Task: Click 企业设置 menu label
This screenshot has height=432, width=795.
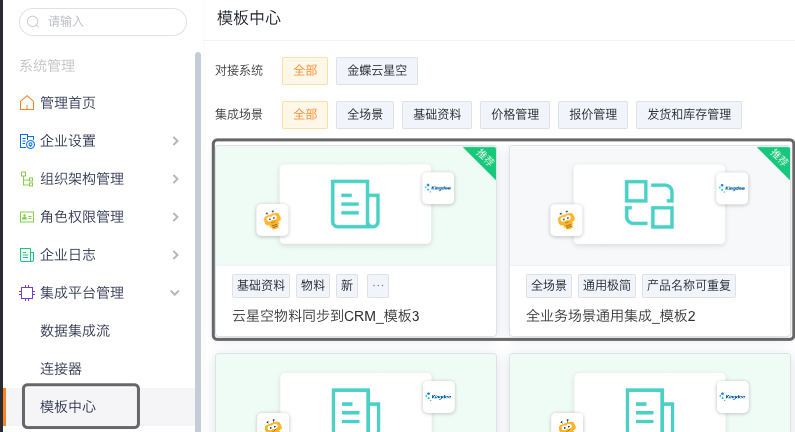Action: [68, 141]
